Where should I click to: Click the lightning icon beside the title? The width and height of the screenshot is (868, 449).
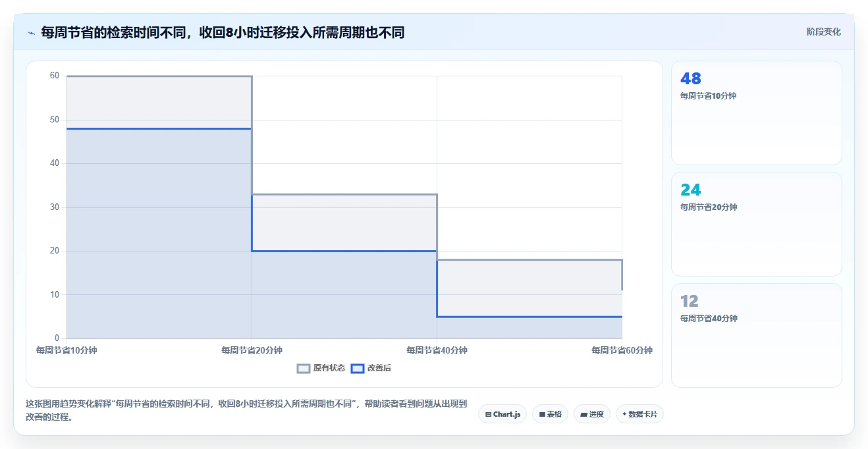31,33
